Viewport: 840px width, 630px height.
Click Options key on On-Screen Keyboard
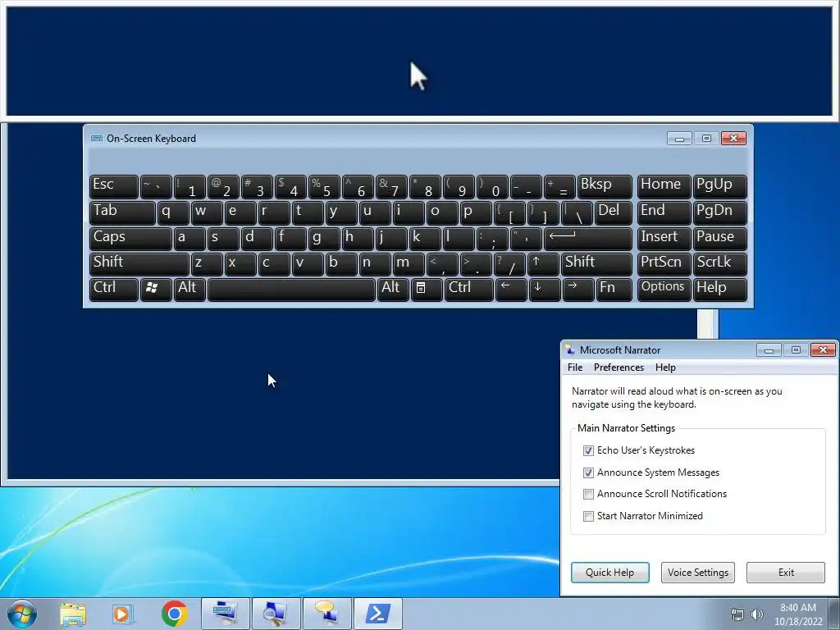pyautogui.click(x=664, y=290)
